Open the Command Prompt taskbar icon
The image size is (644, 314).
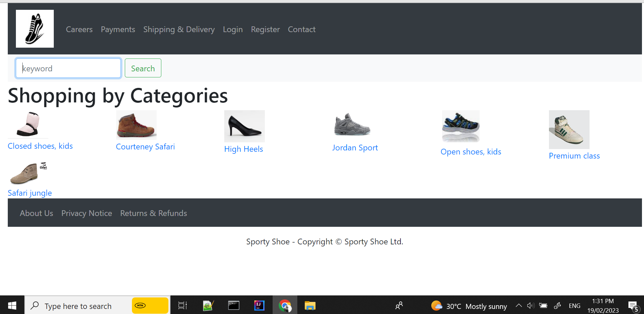(x=233, y=305)
